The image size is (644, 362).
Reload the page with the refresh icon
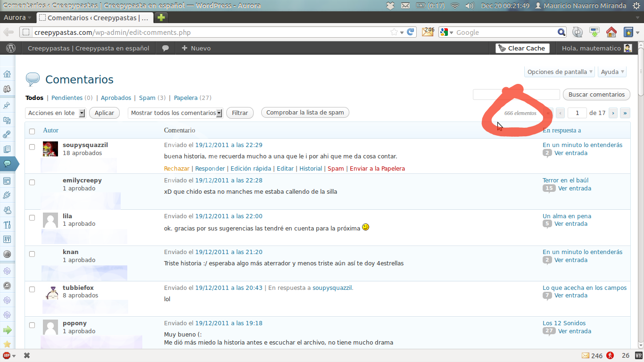coord(411,32)
